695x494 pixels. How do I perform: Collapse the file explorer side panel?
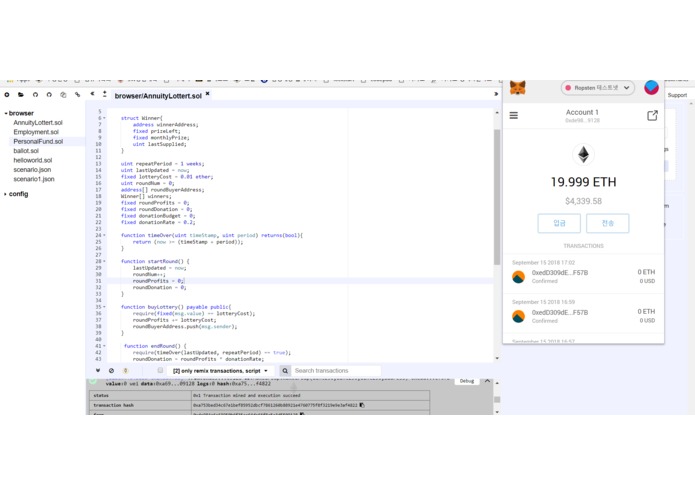(92, 94)
